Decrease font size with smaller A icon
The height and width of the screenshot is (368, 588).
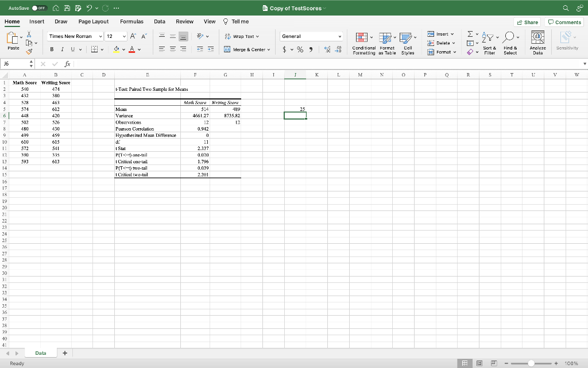coord(144,36)
